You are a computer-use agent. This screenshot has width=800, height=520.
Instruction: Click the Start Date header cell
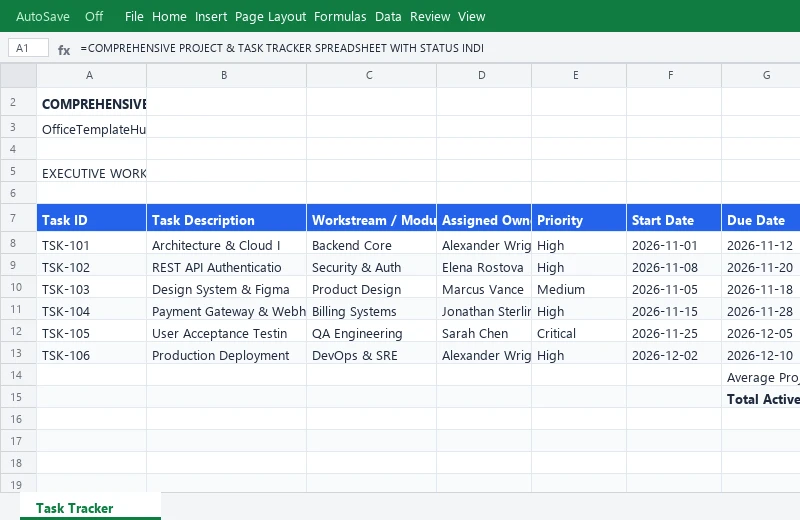tap(673, 218)
